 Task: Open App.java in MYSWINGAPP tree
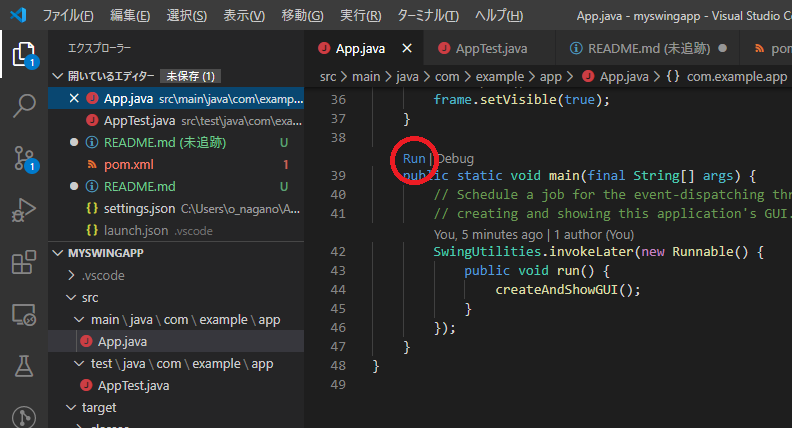[176, 342]
